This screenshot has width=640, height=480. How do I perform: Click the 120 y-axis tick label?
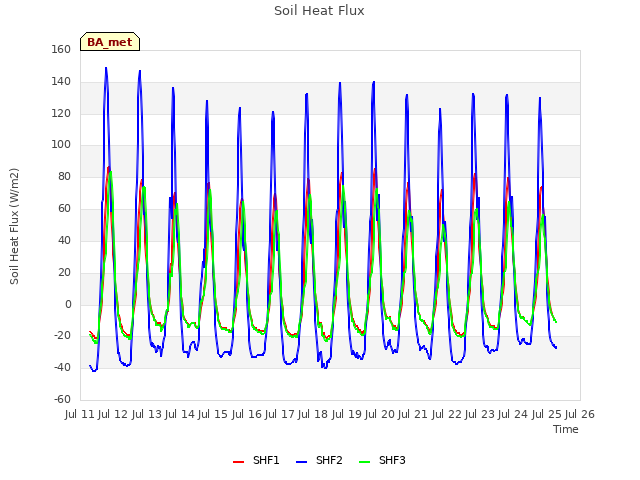(x=61, y=113)
